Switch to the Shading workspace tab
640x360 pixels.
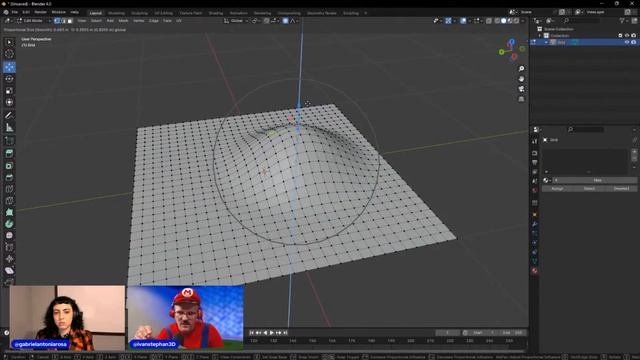216,13
